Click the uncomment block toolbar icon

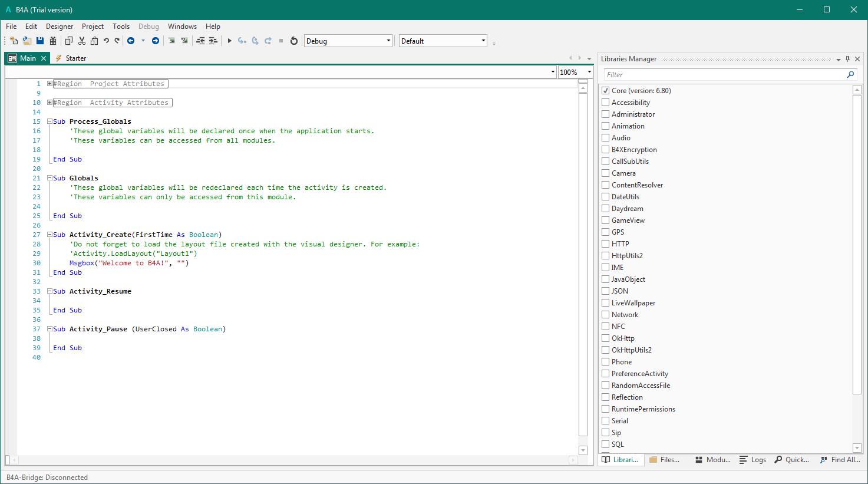(x=184, y=41)
